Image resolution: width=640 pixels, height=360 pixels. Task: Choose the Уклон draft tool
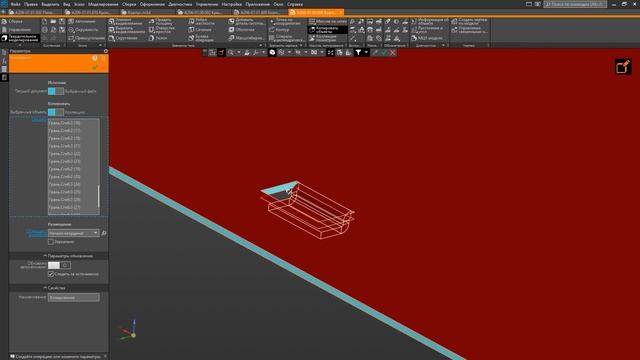click(x=158, y=38)
